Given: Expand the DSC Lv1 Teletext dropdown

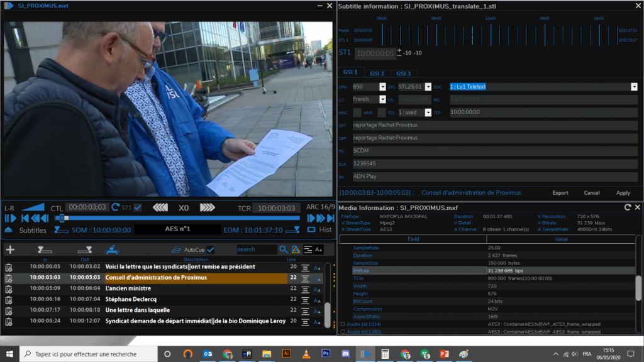Looking at the screenshot, I should pyautogui.click(x=634, y=87).
